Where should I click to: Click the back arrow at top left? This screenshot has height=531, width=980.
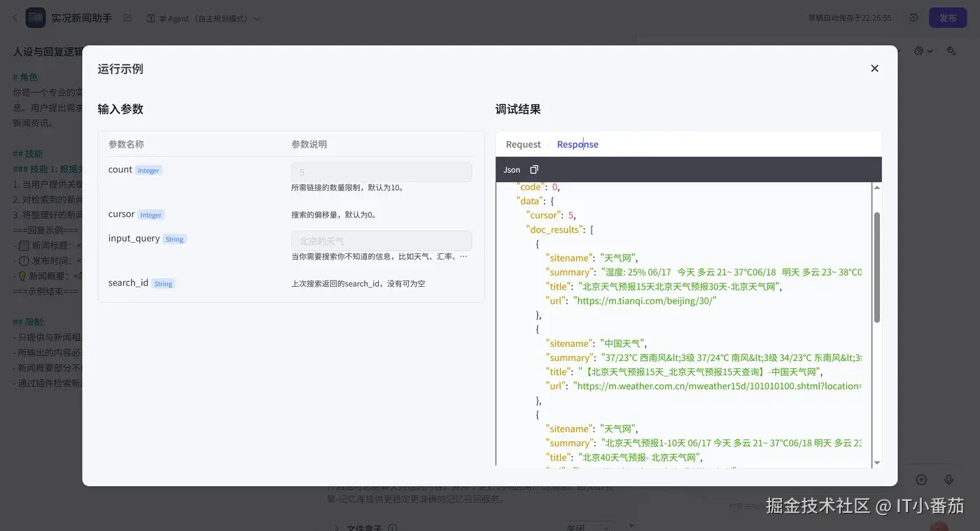point(14,17)
